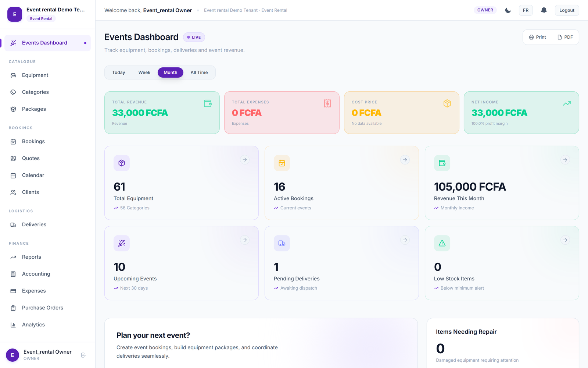Print the dashboard report

[537, 37]
